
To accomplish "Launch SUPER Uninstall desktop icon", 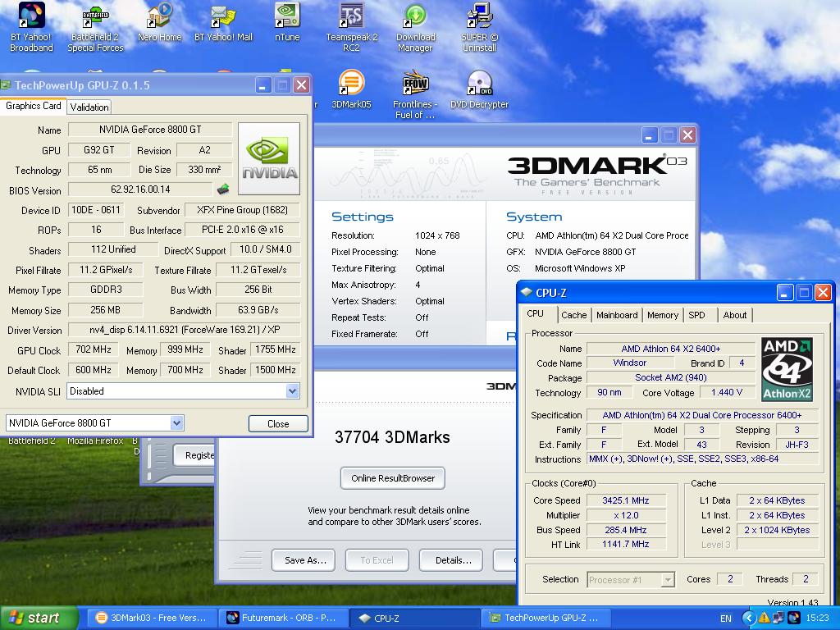I will pos(479,27).
